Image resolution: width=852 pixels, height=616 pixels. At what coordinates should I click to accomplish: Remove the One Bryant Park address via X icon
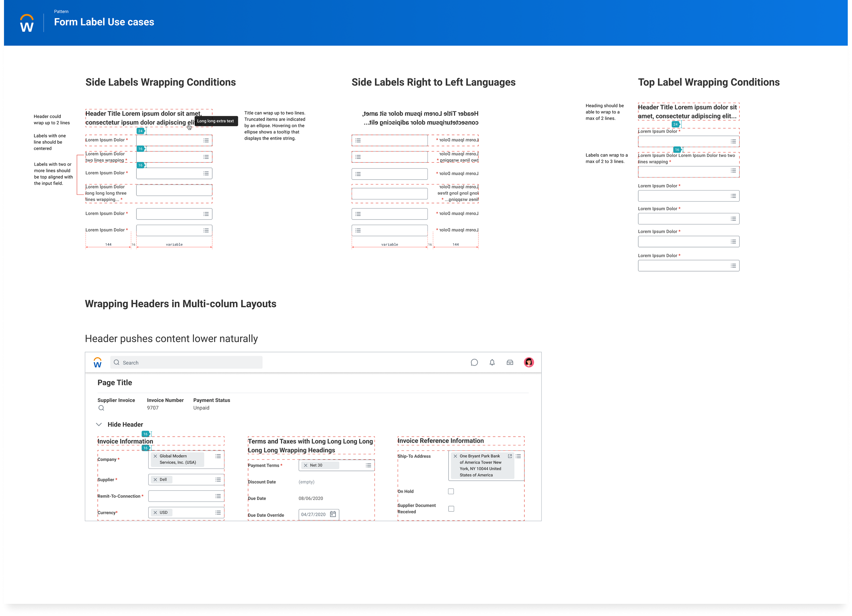click(455, 456)
